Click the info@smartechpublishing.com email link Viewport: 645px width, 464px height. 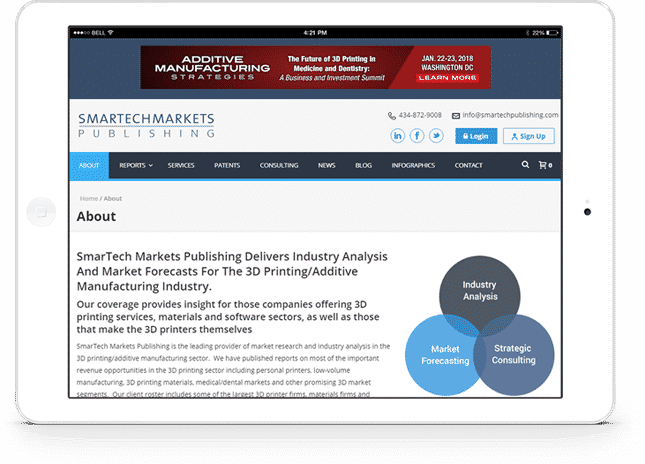pos(510,115)
